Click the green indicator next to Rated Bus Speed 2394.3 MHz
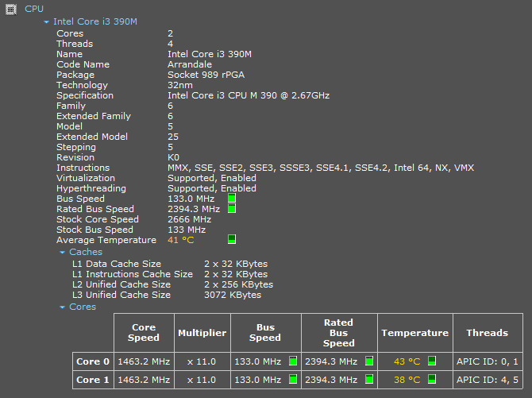This screenshot has width=532, height=398. [232, 209]
